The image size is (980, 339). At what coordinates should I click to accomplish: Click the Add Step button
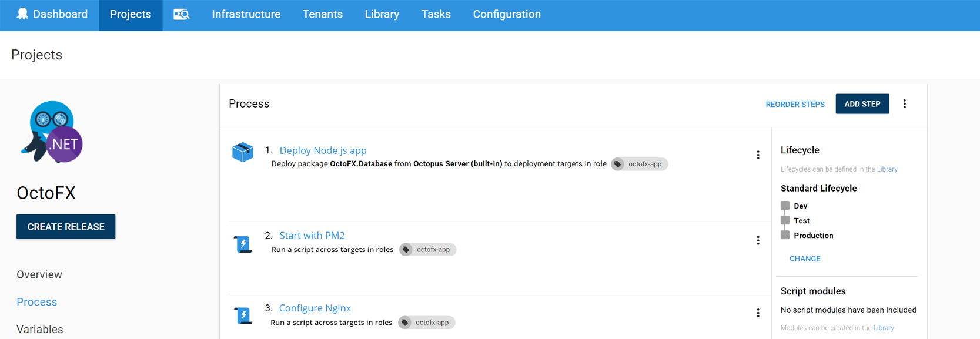click(862, 104)
